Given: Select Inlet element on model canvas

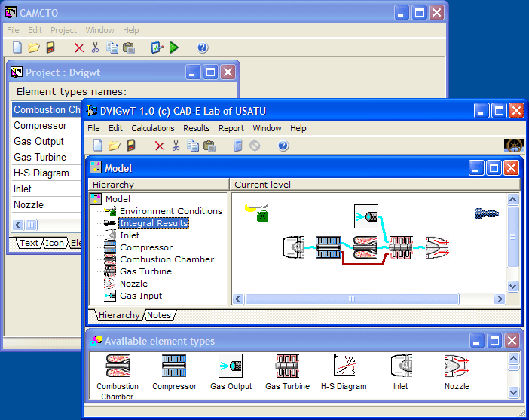Looking at the screenshot, I should point(294,247).
